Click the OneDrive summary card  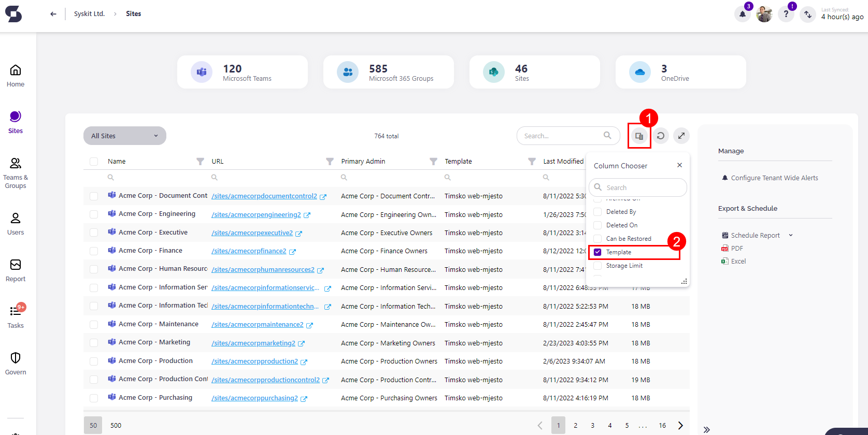[x=681, y=72]
